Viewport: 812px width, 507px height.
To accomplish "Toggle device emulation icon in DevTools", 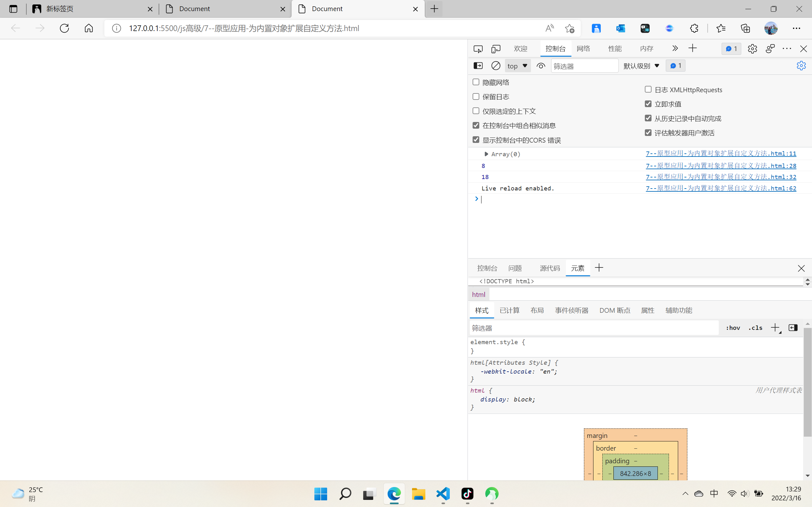I will point(495,49).
